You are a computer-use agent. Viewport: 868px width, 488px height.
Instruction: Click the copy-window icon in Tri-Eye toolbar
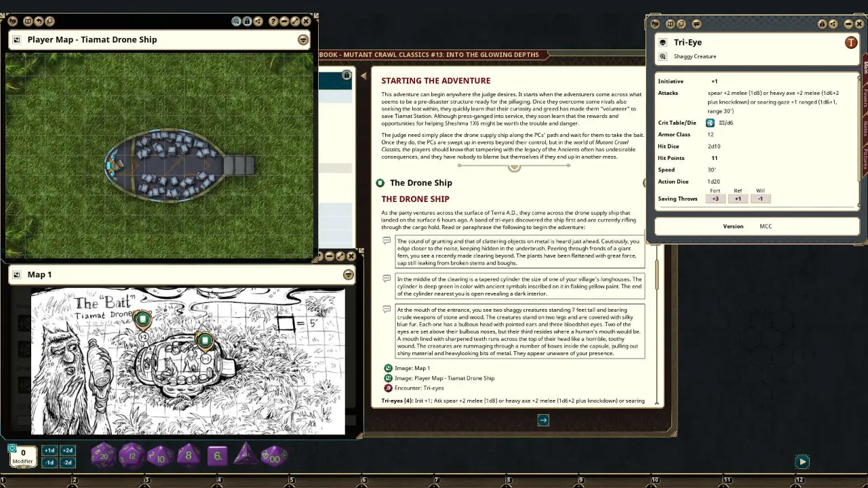click(682, 24)
